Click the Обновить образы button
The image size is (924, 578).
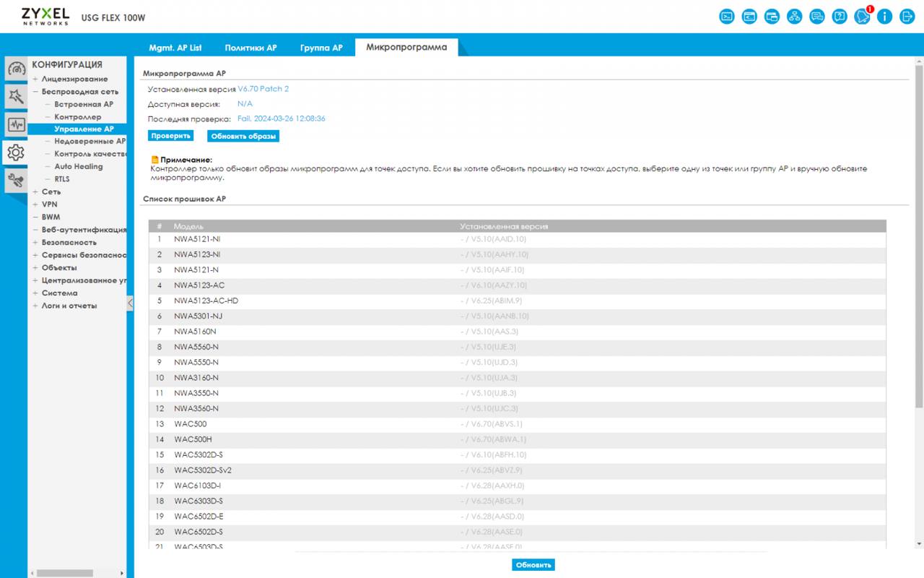[x=243, y=136]
